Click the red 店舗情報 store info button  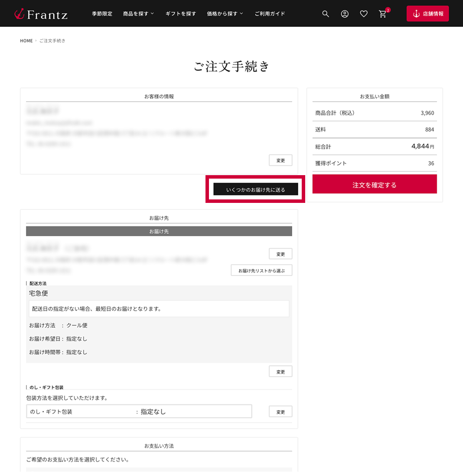click(427, 14)
